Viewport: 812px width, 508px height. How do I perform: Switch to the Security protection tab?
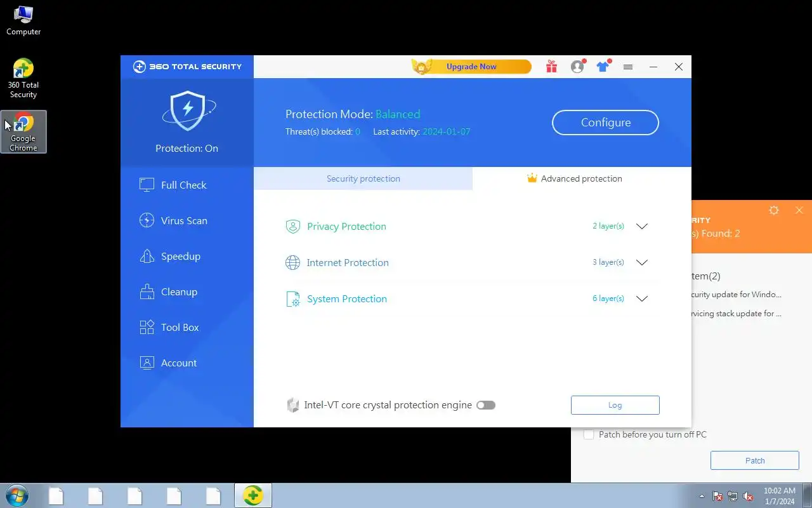[363, 178]
